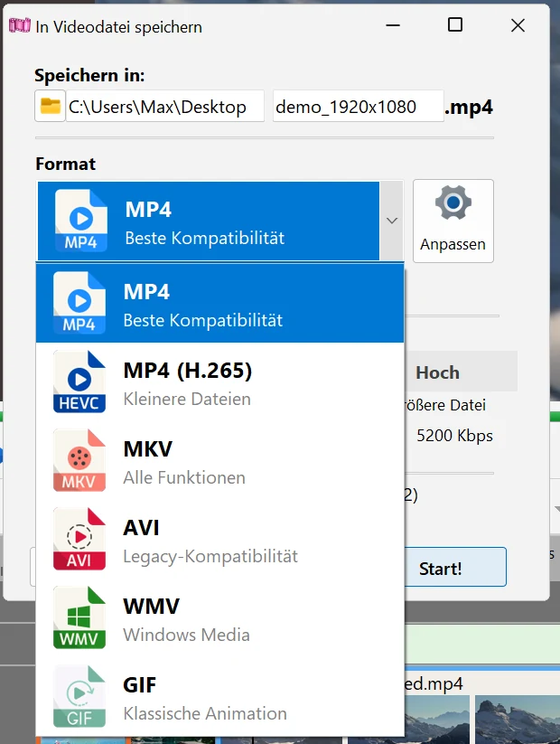The image size is (560, 744).
Task: Maximize the 'In Videodatei speichern' window
Action: click(x=455, y=24)
